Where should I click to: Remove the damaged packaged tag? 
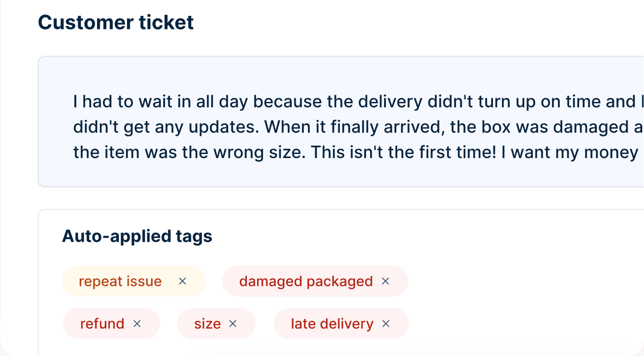click(385, 281)
